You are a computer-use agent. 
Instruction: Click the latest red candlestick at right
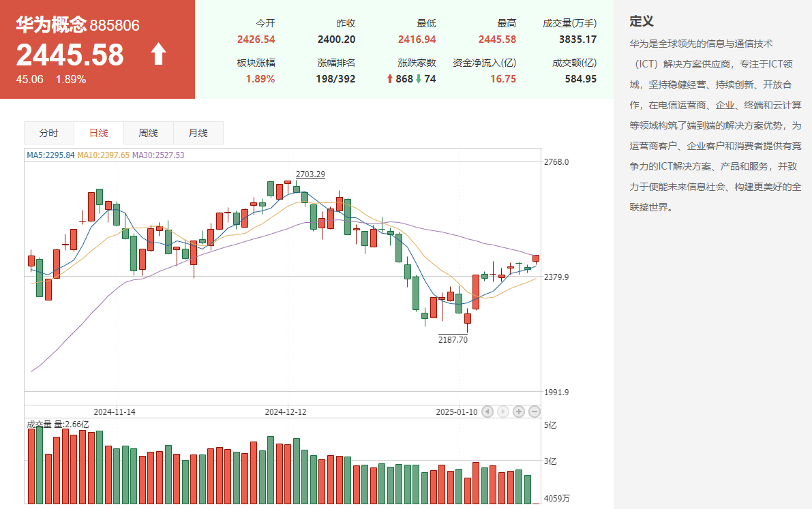[x=535, y=258]
